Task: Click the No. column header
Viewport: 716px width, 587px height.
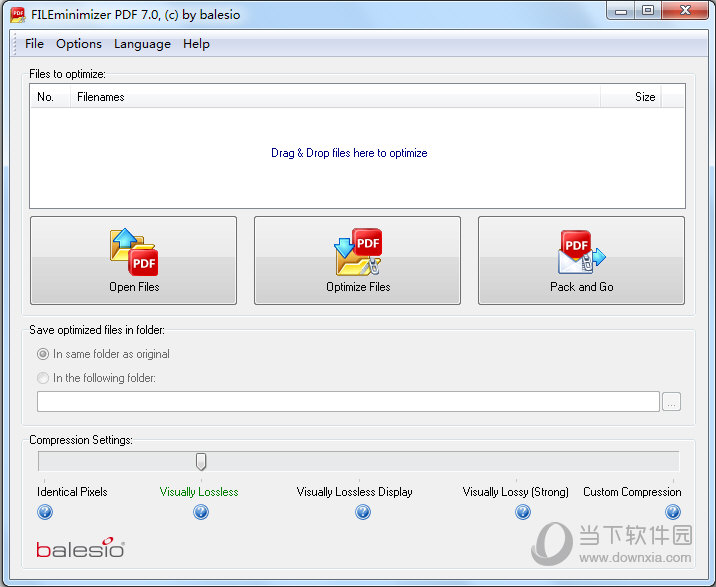Action: pos(50,97)
